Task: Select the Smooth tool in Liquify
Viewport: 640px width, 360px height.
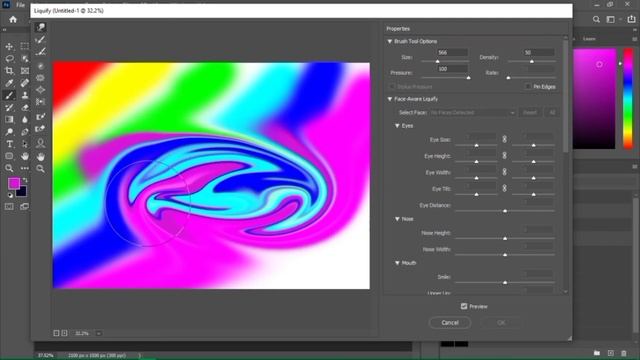Action: 40,52
